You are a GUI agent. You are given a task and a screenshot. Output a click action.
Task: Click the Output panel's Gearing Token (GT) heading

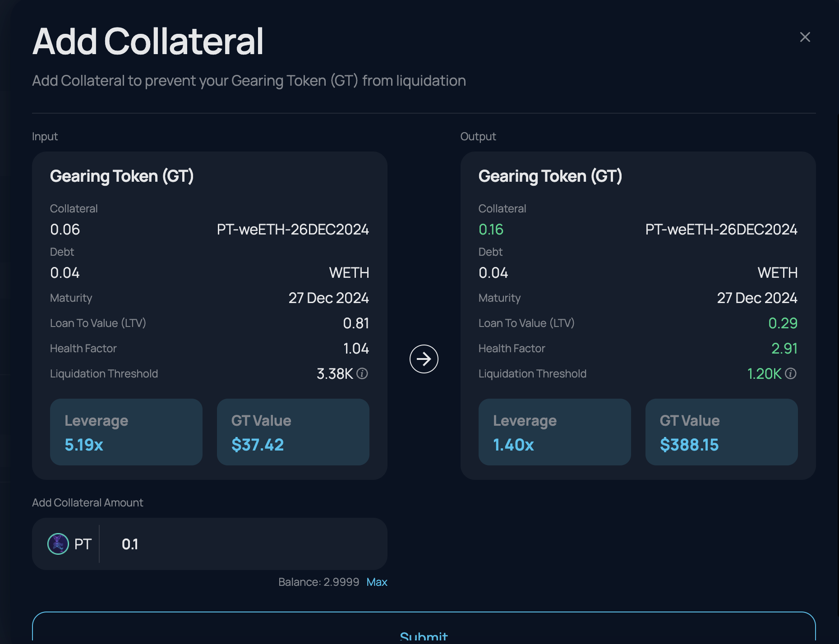click(550, 176)
